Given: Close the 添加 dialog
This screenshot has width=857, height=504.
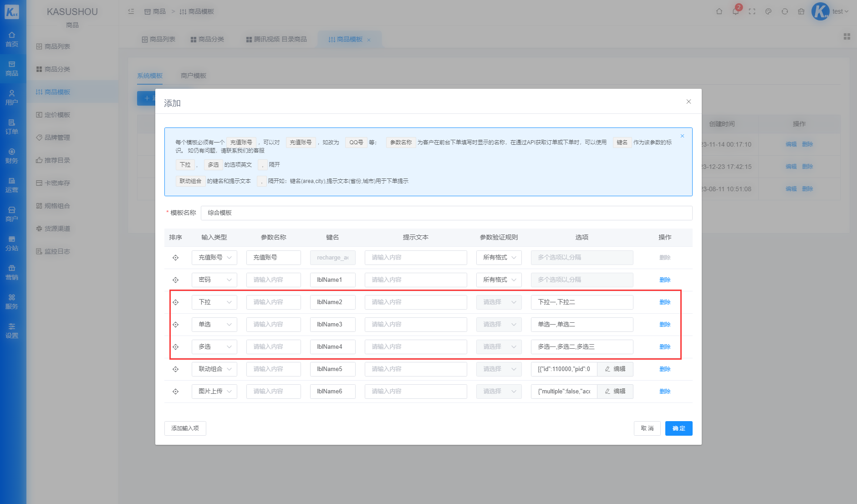Looking at the screenshot, I should coord(689,102).
